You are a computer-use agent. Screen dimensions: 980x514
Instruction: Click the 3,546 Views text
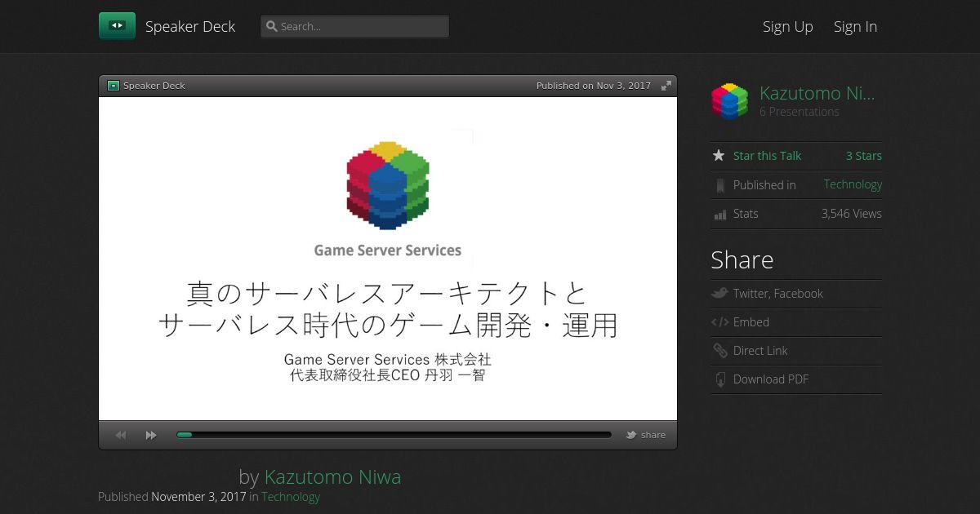852,214
